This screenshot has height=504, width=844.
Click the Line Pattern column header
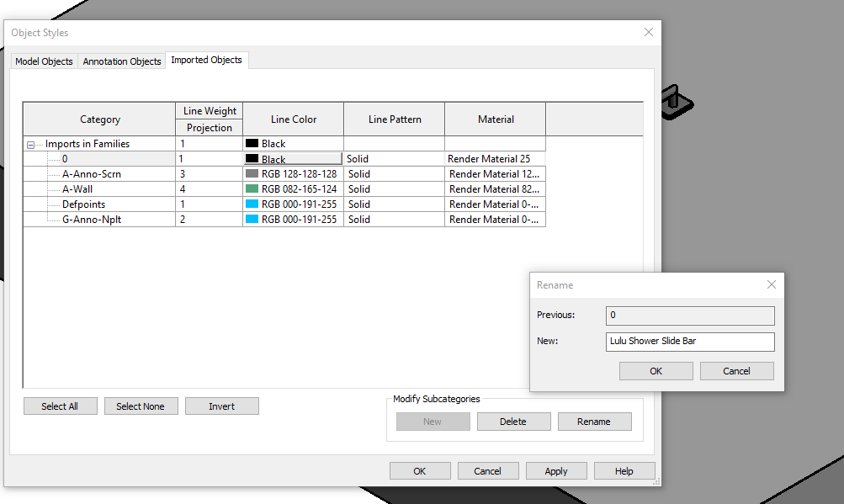395,119
